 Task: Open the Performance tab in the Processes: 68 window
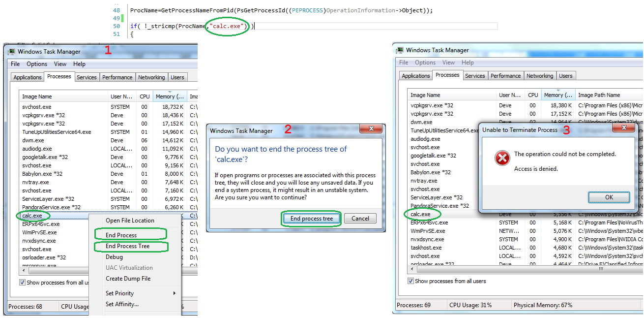pyautogui.click(x=117, y=77)
